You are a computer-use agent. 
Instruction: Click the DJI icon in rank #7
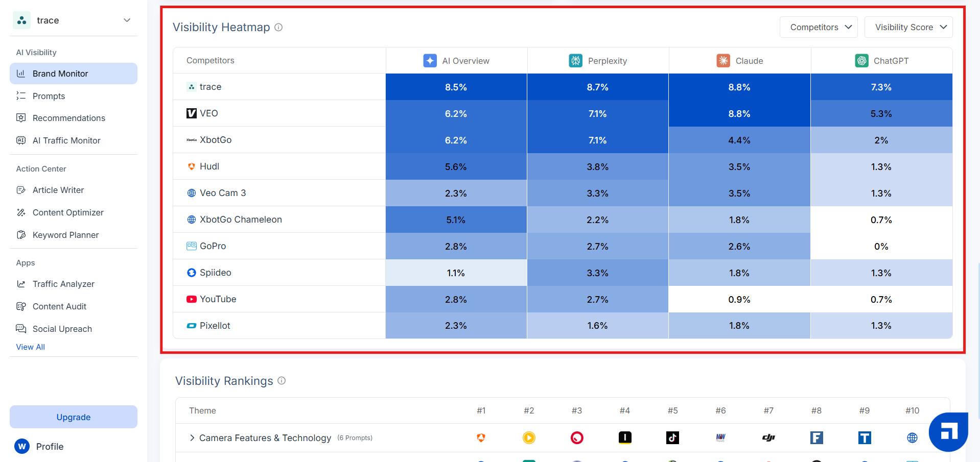[x=768, y=437]
